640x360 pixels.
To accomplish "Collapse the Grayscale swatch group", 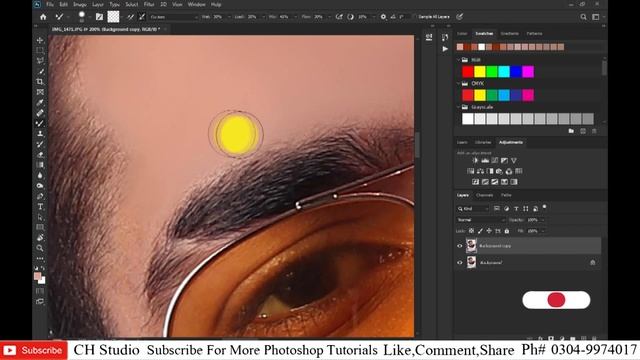I will click(458, 107).
